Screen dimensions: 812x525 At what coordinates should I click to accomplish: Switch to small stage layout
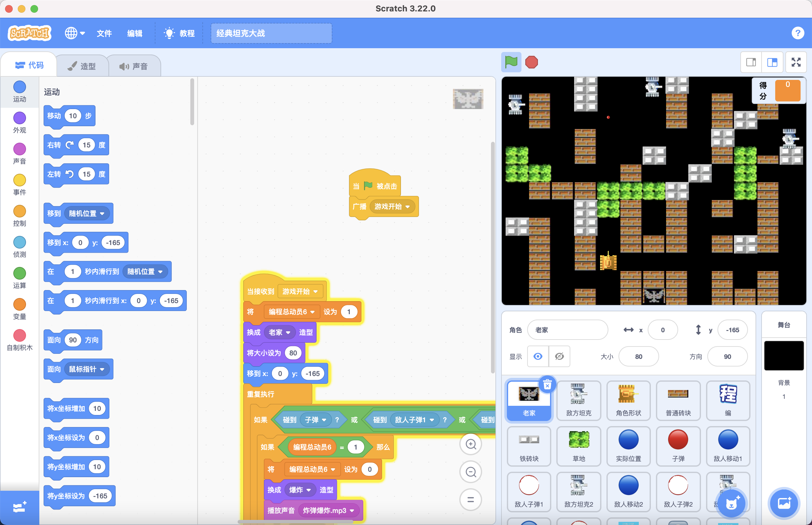pos(751,62)
